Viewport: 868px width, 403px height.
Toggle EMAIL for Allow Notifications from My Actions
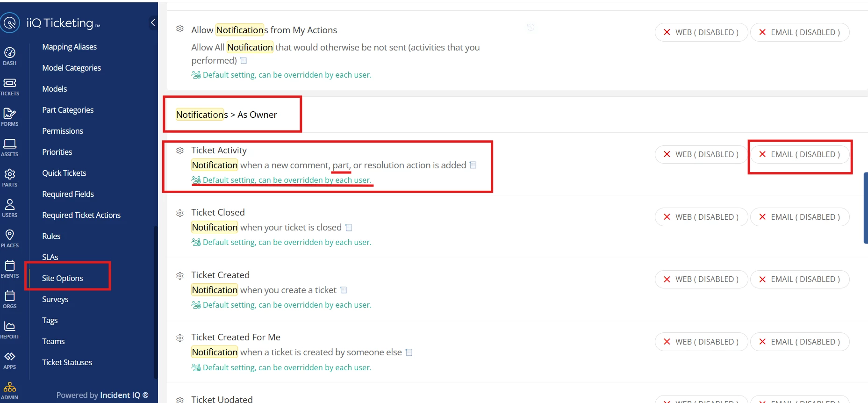[800, 32]
